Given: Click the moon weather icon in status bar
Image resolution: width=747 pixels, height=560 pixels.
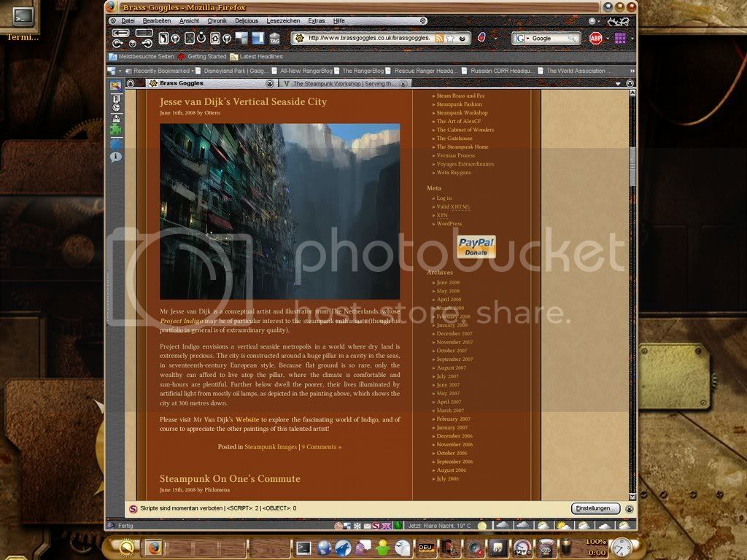Looking at the screenshot, I should (x=482, y=526).
